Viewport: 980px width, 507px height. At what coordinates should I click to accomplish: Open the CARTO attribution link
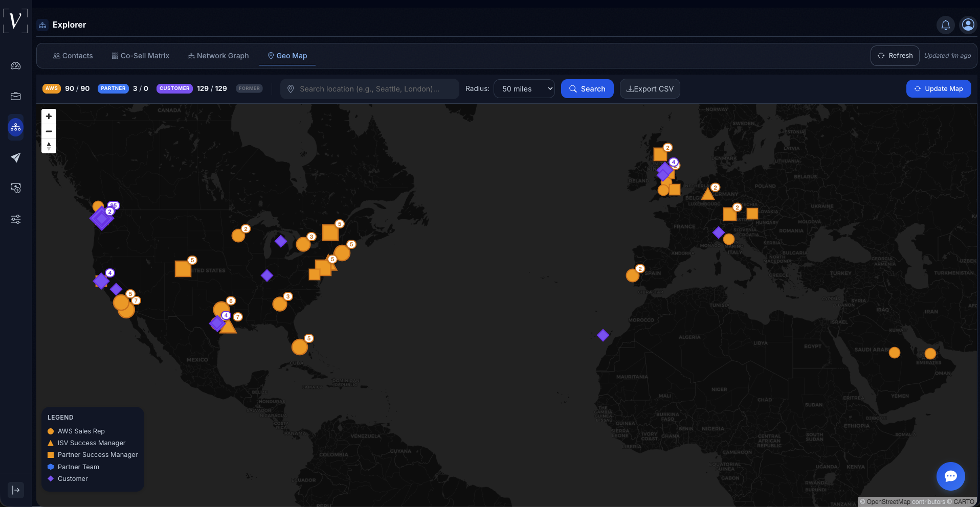point(964,502)
